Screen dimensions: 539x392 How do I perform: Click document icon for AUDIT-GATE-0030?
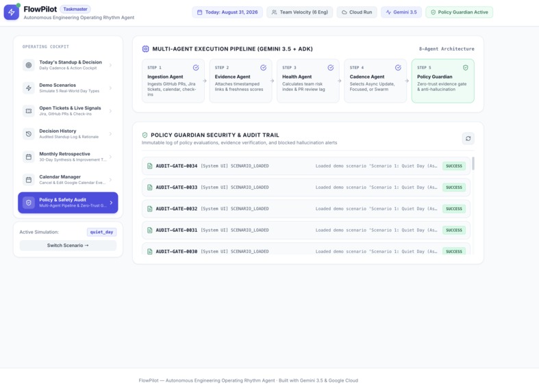pos(150,252)
